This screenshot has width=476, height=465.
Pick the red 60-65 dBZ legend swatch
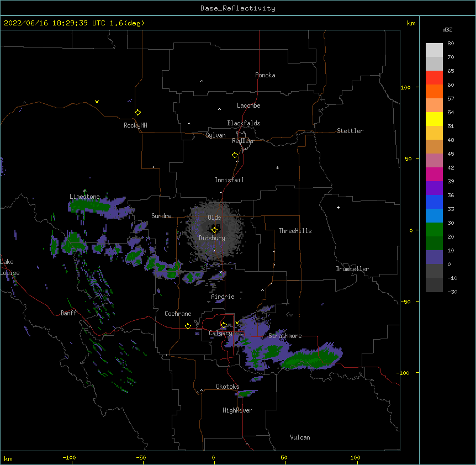(x=434, y=78)
